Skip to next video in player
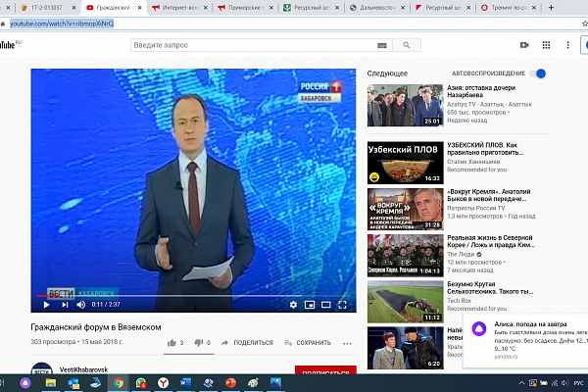This screenshot has height=392, width=588. (x=65, y=305)
